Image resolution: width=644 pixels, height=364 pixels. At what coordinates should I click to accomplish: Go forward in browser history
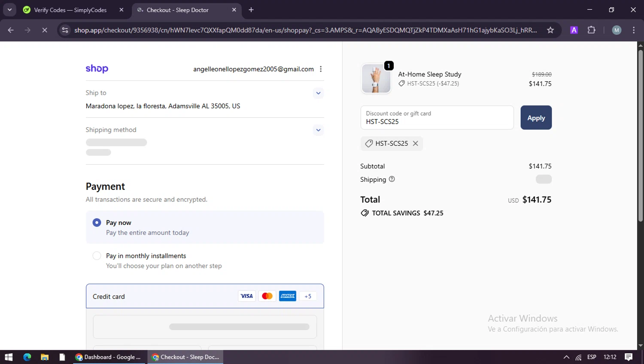(27, 30)
